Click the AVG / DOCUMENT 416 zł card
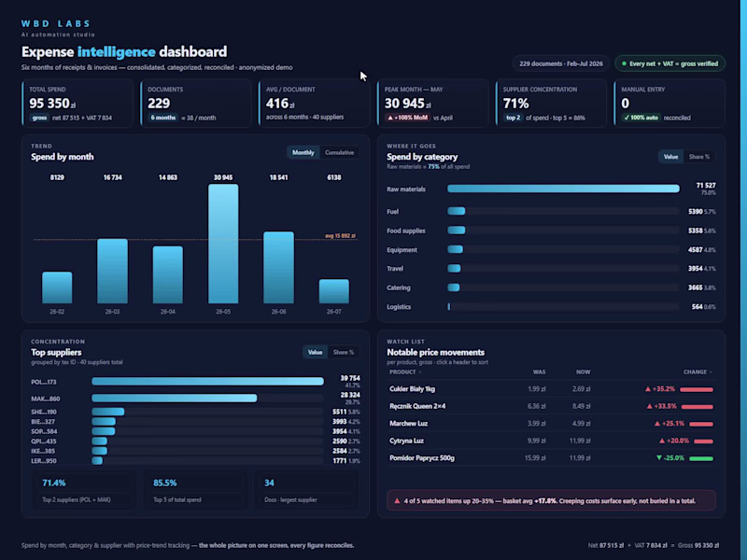Viewport: 747px width, 560px height. tap(314, 104)
